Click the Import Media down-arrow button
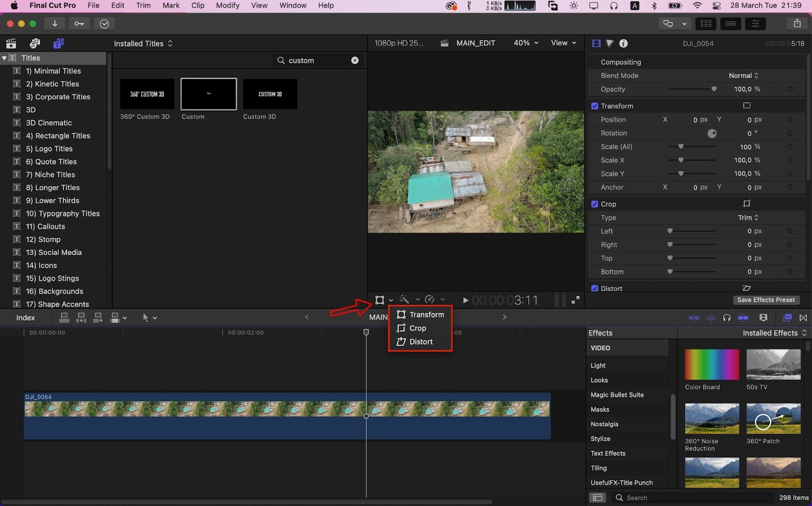812x506 pixels. click(54, 23)
